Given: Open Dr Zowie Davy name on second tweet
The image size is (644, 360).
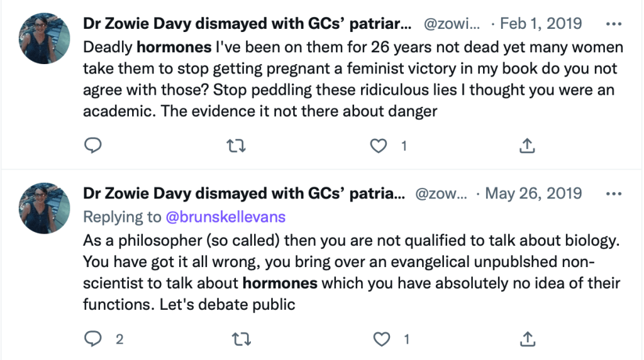Looking at the screenshot, I should pyautogui.click(x=244, y=194).
